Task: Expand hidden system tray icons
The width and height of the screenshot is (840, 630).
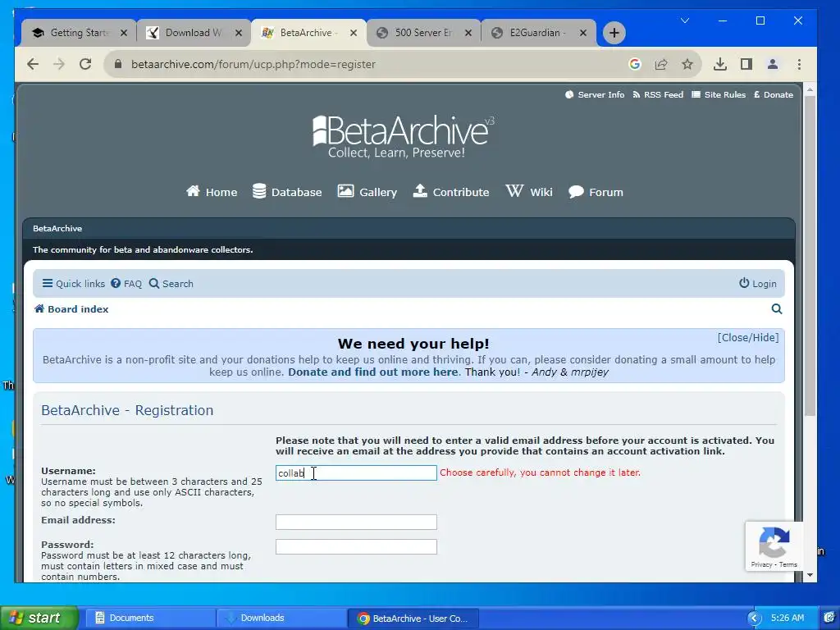Action: point(755,619)
